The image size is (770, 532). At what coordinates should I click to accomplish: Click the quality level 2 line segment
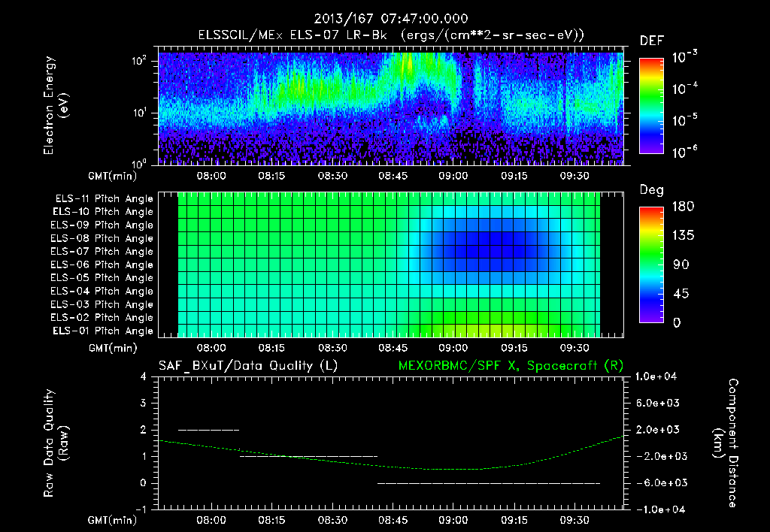pyautogui.click(x=209, y=430)
